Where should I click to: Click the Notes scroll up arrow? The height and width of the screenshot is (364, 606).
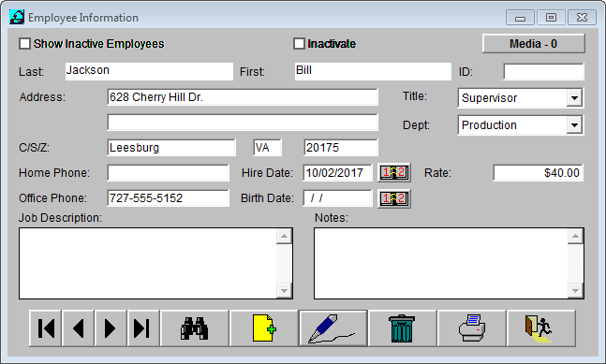(x=575, y=236)
